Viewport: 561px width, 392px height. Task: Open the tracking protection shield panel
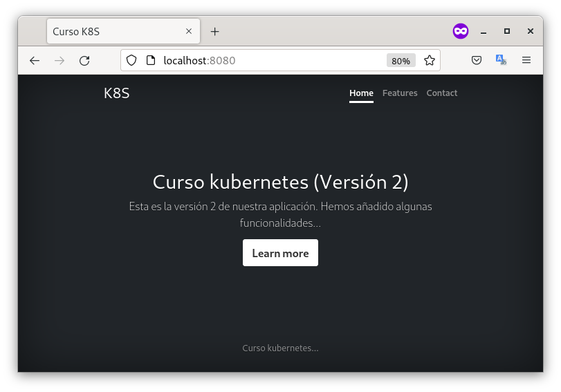[x=132, y=61]
